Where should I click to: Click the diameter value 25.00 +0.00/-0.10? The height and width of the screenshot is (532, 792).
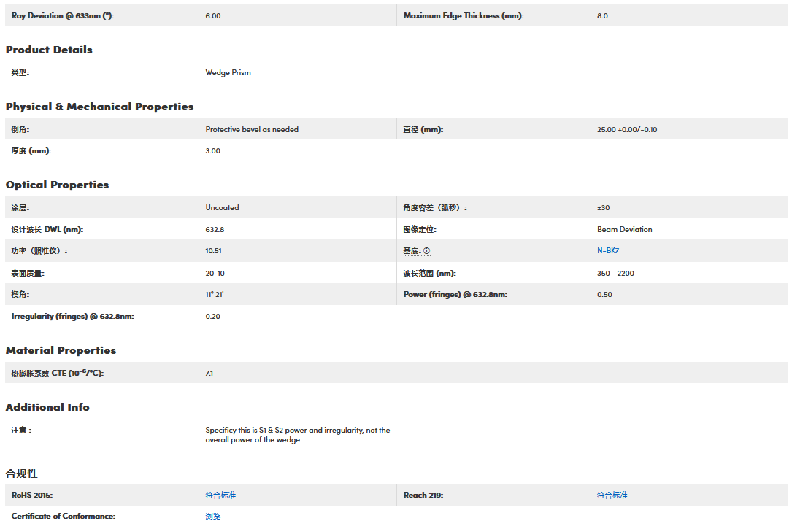tap(626, 130)
